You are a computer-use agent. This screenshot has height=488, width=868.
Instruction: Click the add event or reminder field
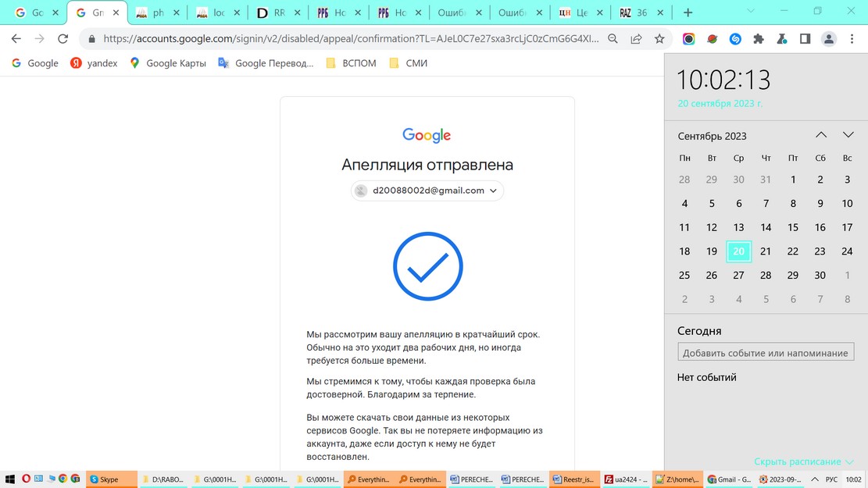(x=766, y=352)
